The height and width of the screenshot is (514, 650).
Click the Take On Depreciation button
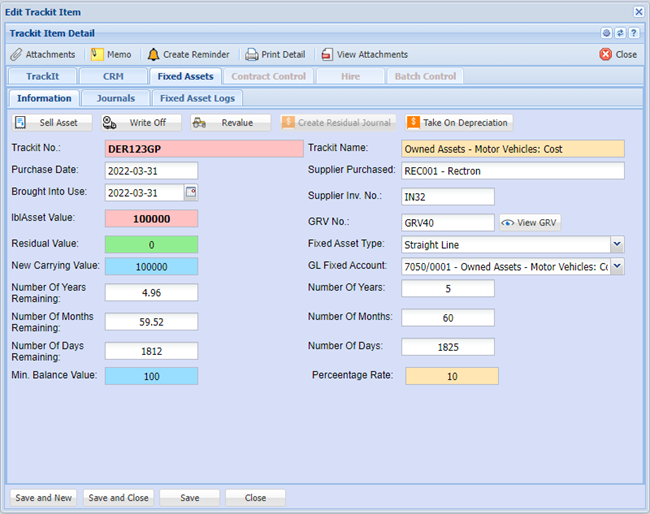pyautogui.click(x=458, y=122)
